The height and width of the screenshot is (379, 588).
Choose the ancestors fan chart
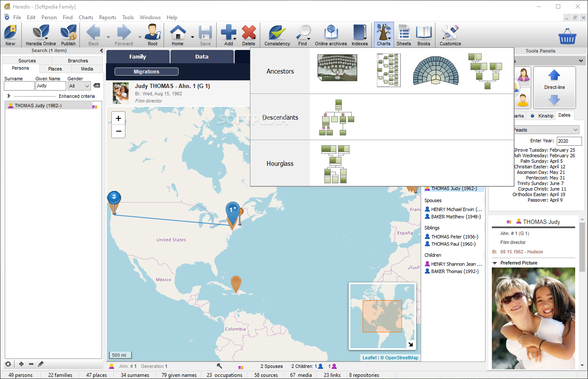tap(436, 71)
